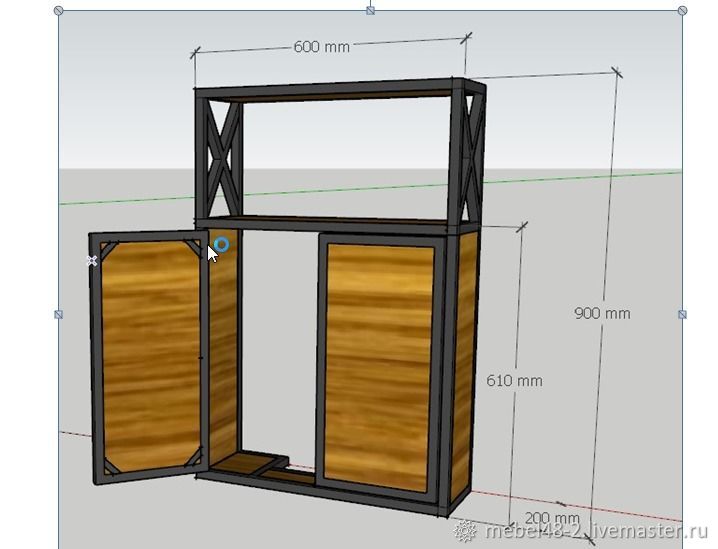Click the top-left corner rotation handle

coord(58,10)
